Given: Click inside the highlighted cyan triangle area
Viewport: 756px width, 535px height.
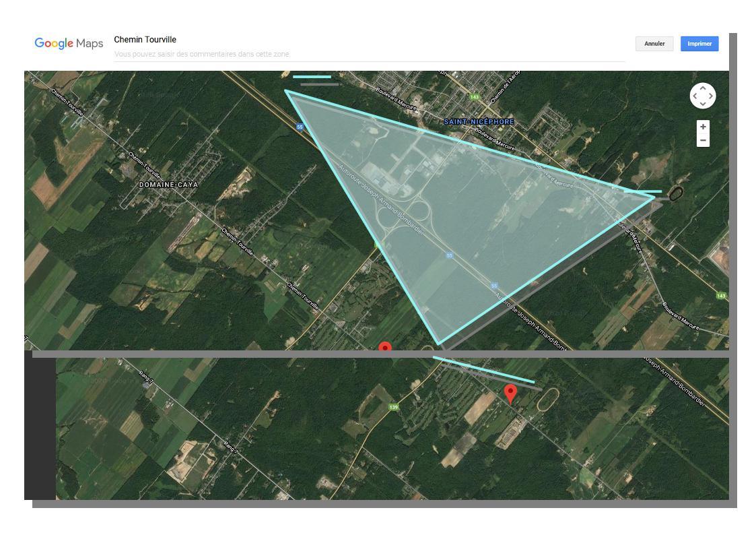Looking at the screenshot, I should click(x=471, y=202).
